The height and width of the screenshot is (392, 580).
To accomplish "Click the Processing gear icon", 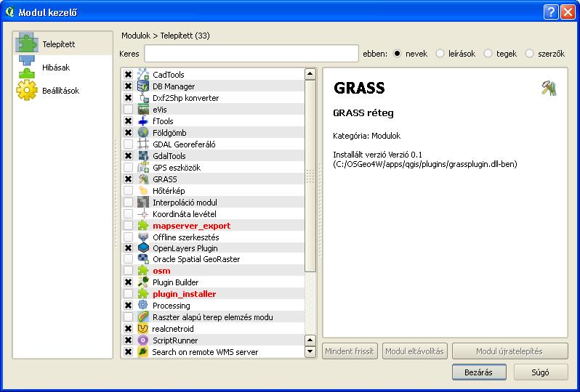I will [x=143, y=306].
